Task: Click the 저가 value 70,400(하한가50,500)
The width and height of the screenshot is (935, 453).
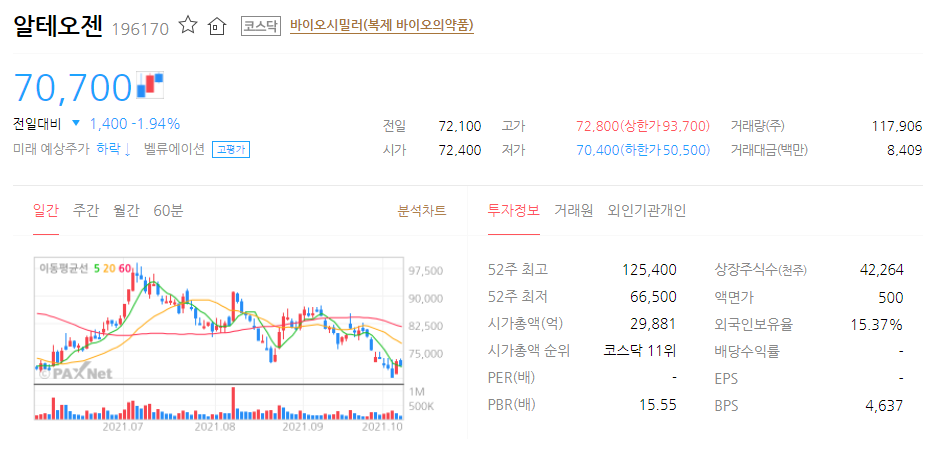Action: [643, 150]
